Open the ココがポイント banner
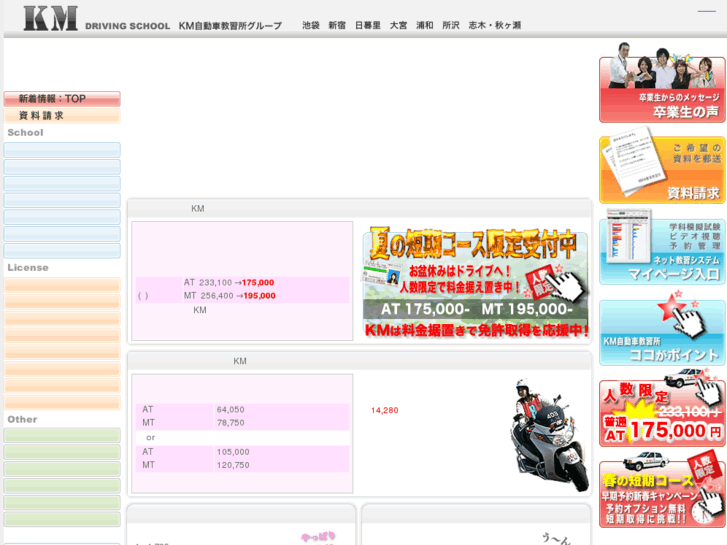The height and width of the screenshot is (545, 727). coord(662,328)
